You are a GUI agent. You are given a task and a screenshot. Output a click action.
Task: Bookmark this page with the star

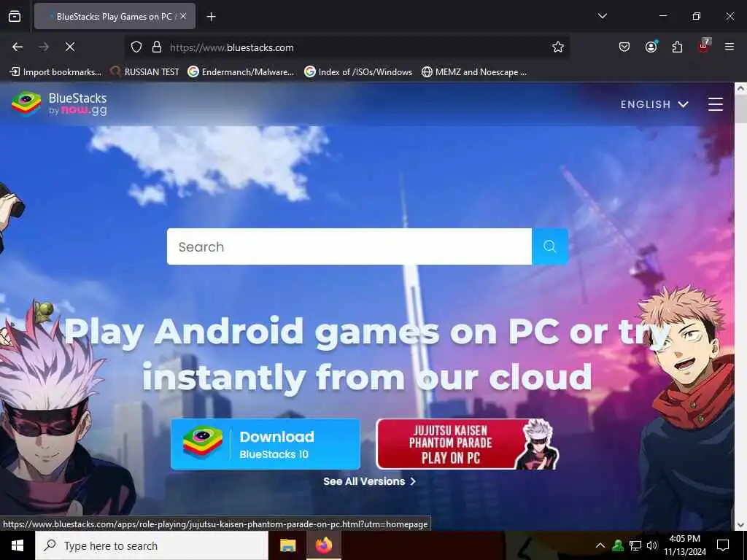[558, 47]
